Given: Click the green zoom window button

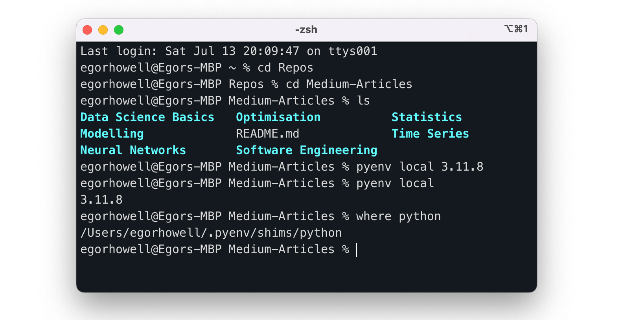Looking at the screenshot, I should pyautogui.click(x=119, y=30).
